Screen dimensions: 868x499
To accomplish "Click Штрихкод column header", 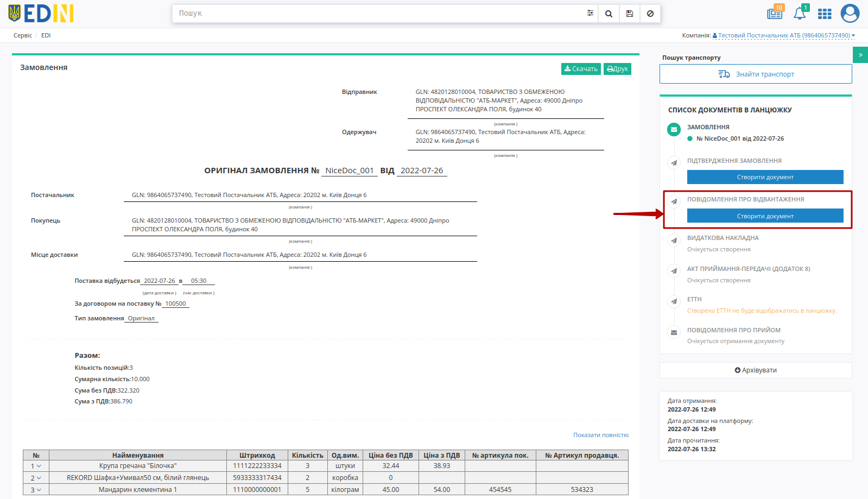I will pos(257,456).
